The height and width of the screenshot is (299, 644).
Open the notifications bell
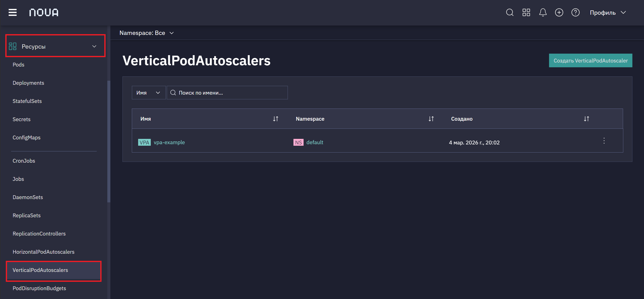tap(543, 12)
